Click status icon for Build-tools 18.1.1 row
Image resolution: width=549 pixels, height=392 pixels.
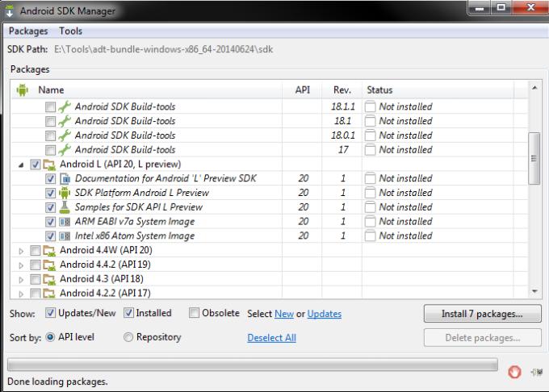(x=370, y=106)
